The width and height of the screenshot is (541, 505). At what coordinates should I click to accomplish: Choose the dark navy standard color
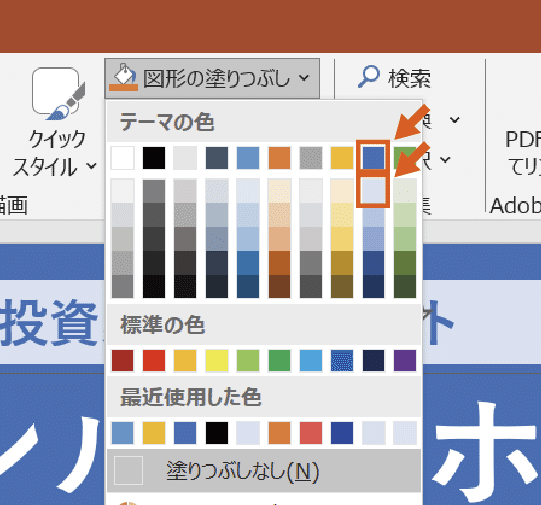point(373,360)
